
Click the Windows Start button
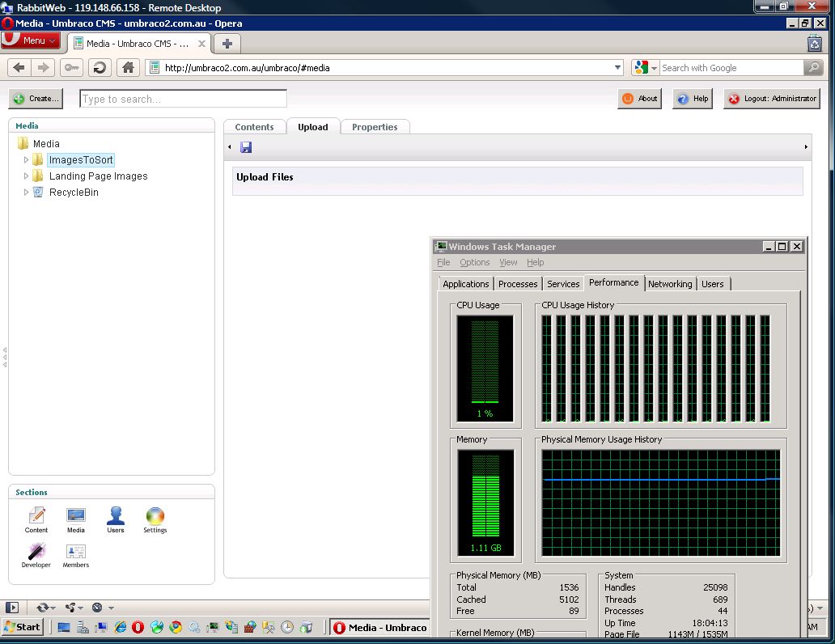[x=23, y=627]
